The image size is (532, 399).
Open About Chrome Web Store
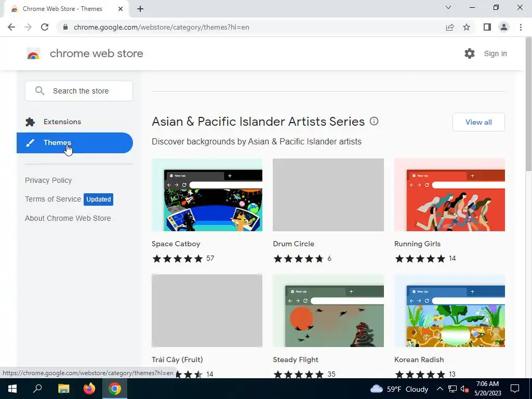(68, 218)
